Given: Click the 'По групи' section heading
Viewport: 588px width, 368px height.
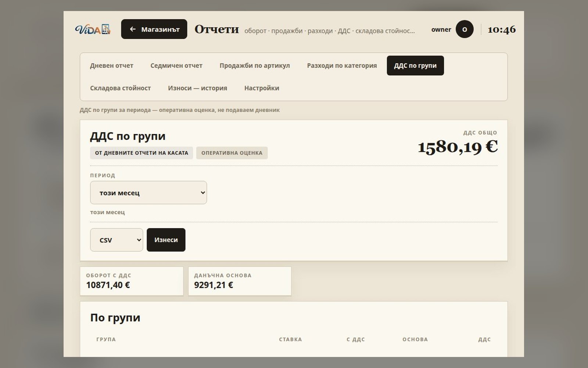Looking at the screenshot, I should coord(115,318).
